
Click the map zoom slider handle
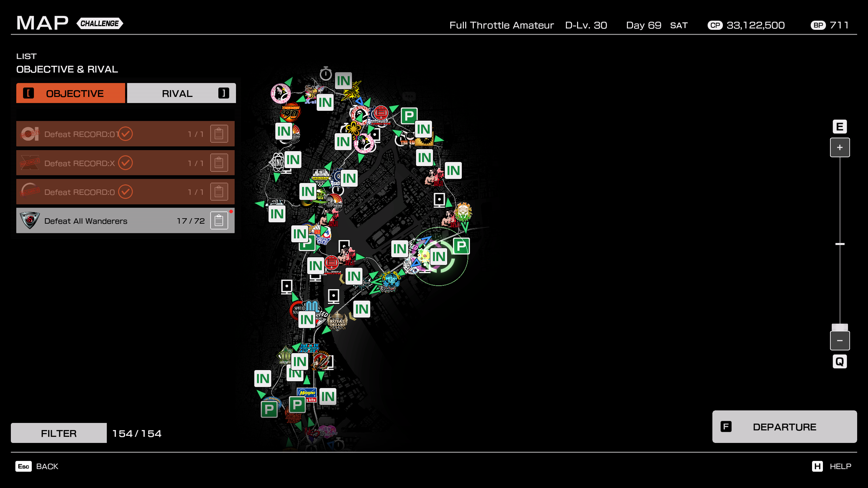tap(840, 327)
